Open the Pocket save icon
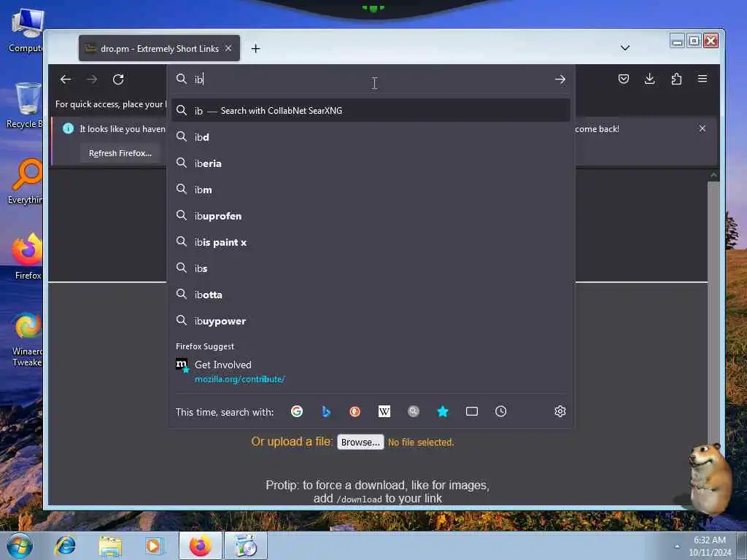This screenshot has height=560, width=747. click(623, 79)
